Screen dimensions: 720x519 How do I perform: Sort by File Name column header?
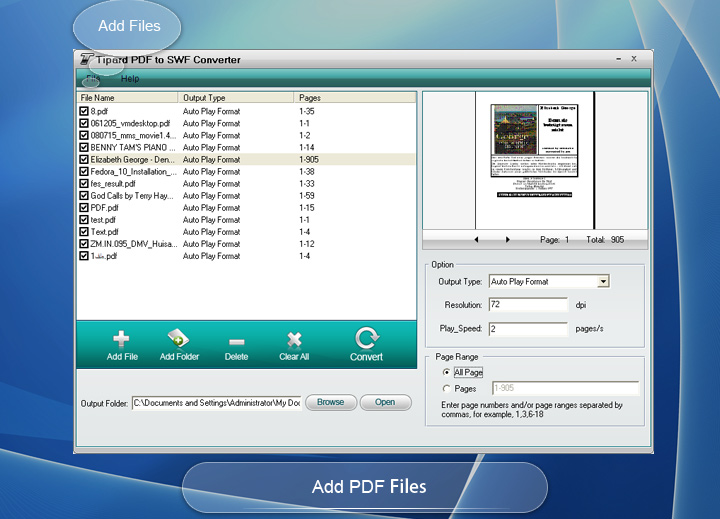tap(127, 97)
